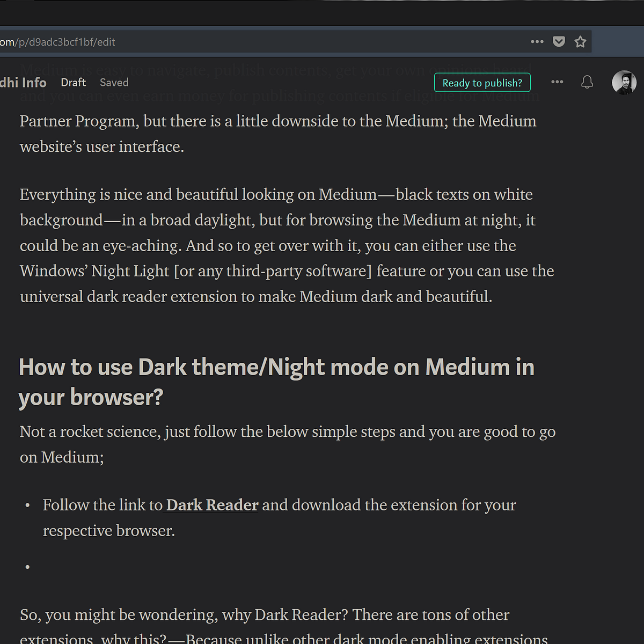Click the Saved status label
Image resolution: width=644 pixels, height=644 pixels.
click(x=114, y=83)
